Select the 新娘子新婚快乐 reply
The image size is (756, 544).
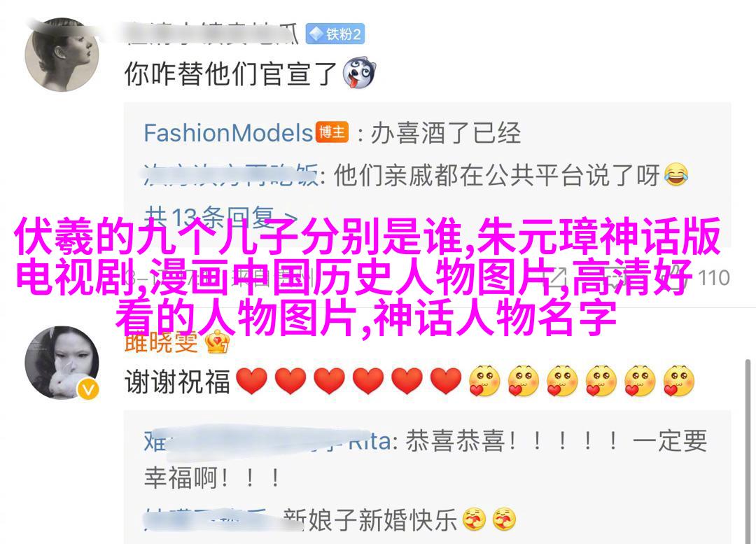click(x=370, y=520)
